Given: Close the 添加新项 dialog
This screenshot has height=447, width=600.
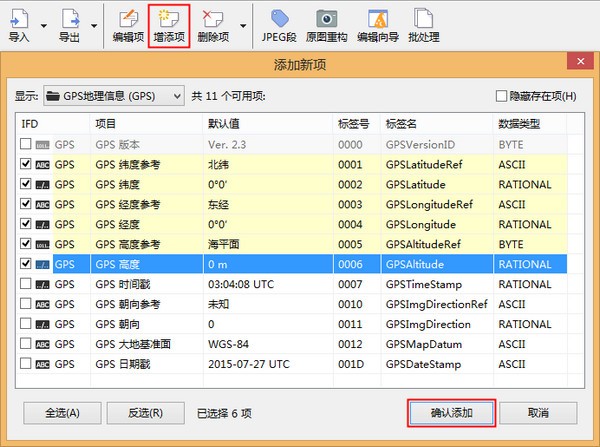Looking at the screenshot, I should [580, 61].
